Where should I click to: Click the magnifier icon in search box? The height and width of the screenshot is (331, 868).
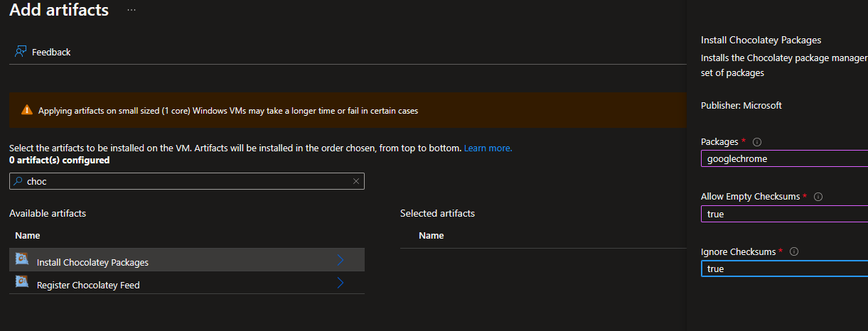pos(18,181)
